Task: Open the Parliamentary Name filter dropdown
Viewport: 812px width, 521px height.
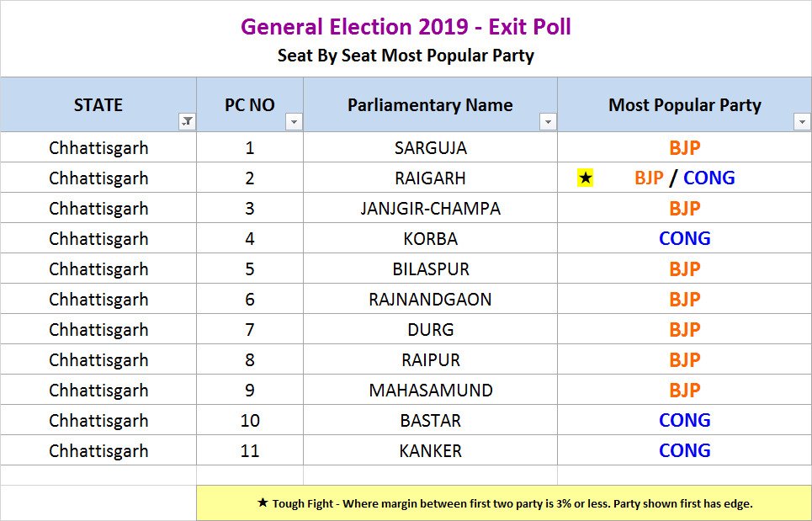Action: point(548,122)
